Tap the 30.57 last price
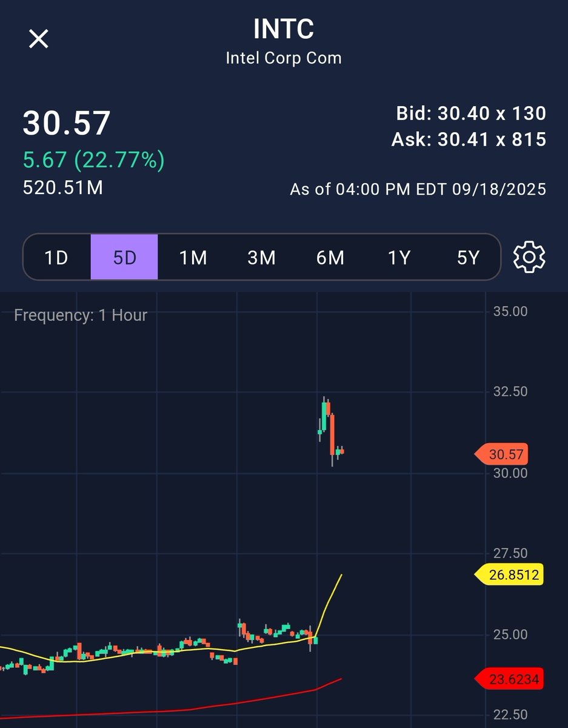Screen dimensions: 568x728 (x=67, y=123)
